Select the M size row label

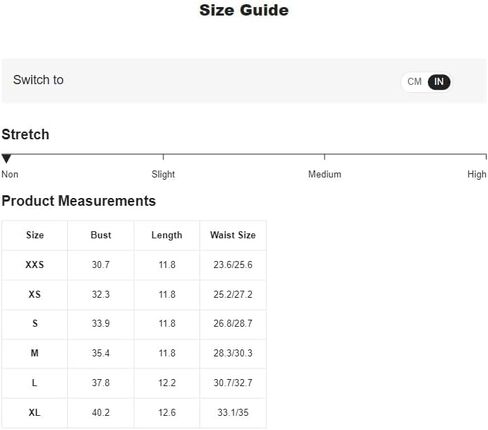pyautogui.click(x=35, y=353)
